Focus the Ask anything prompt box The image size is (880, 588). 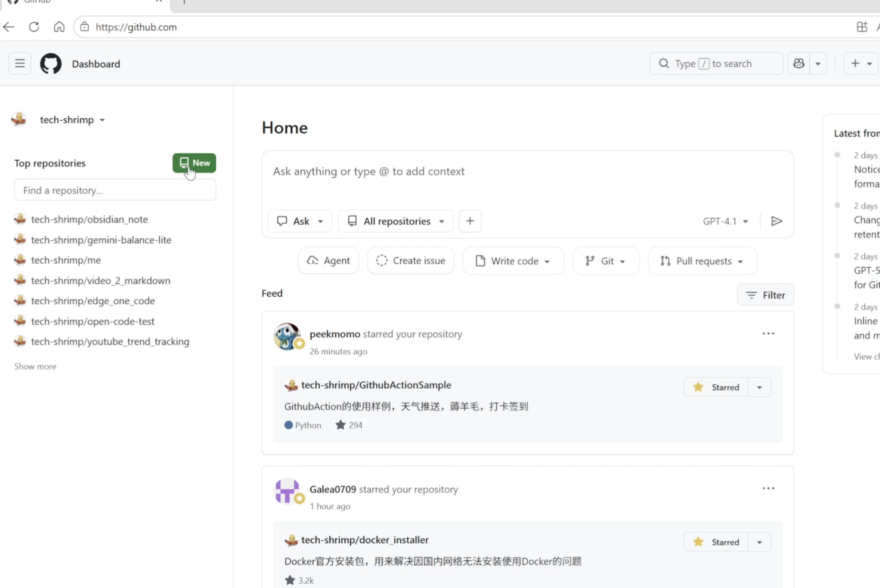tap(527, 171)
